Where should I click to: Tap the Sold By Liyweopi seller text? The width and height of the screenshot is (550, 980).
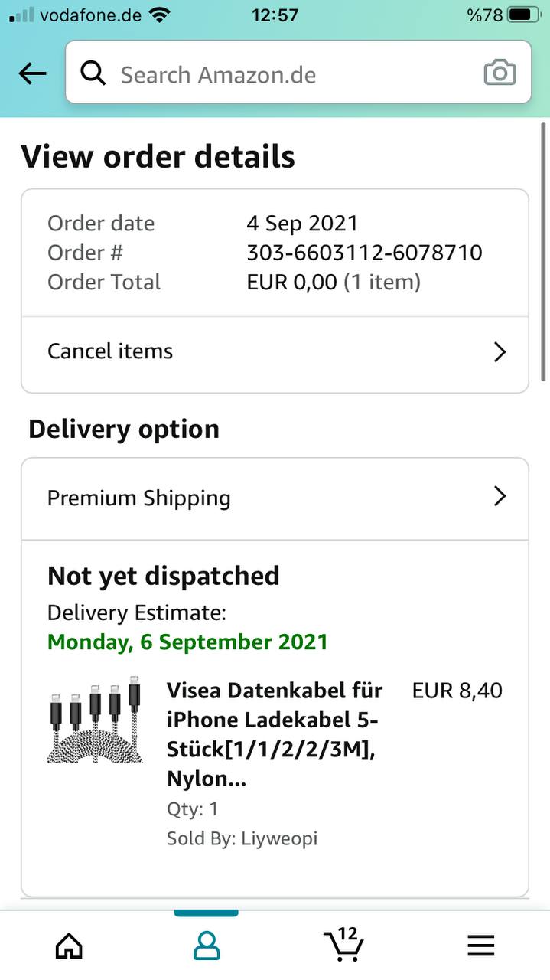tap(242, 838)
